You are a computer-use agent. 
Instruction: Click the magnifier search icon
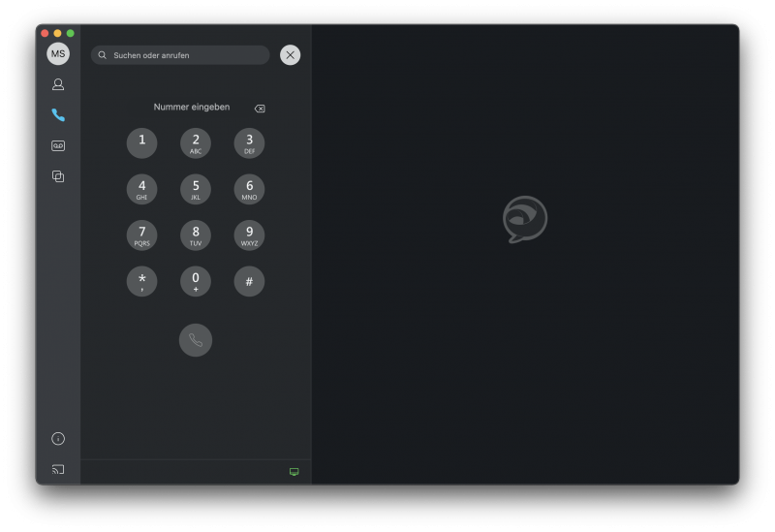click(103, 55)
